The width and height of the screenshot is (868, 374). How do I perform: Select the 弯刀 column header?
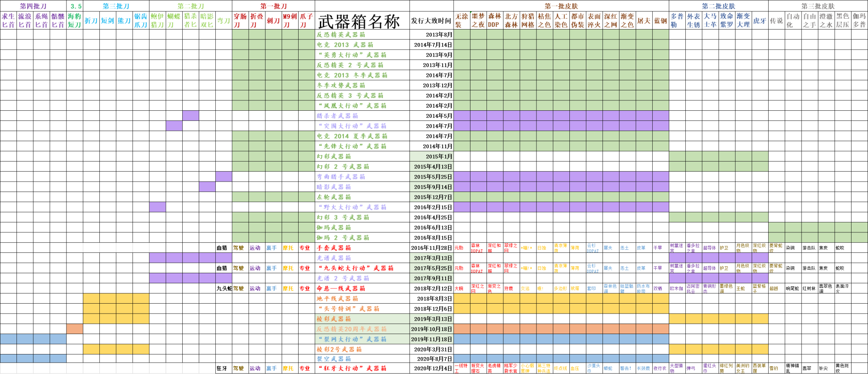(224, 20)
